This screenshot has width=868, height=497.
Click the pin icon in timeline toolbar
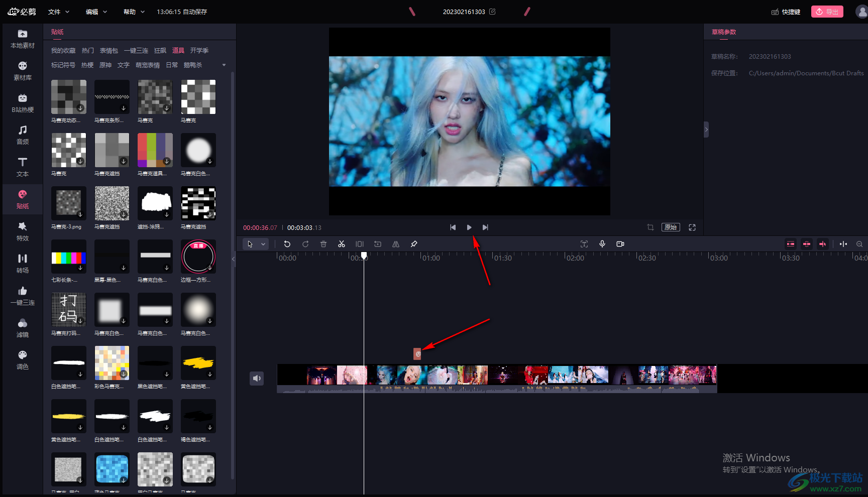[414, 244]
